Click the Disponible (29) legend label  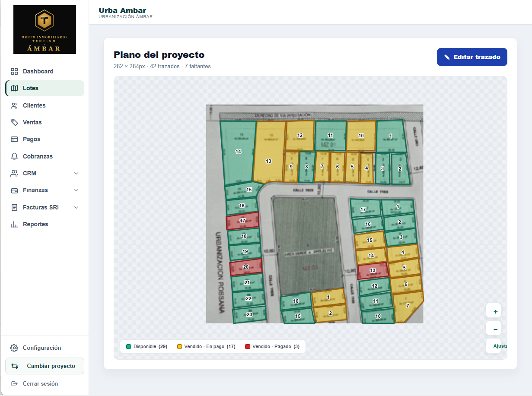[150, 346]
